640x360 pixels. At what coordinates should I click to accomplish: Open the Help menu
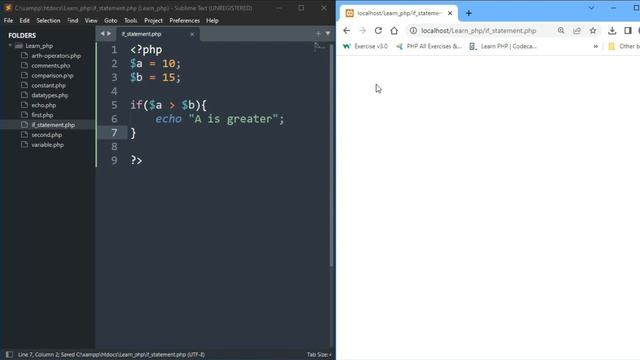(212, 20)
